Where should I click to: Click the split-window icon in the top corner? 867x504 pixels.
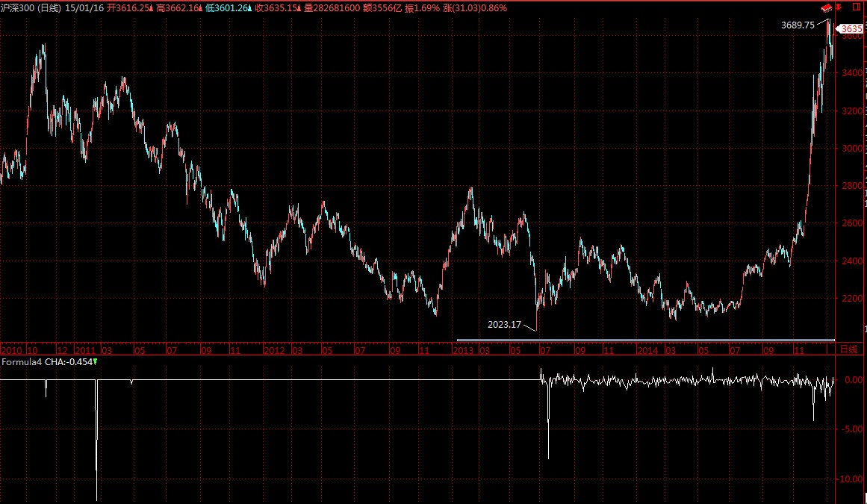coord(857,7)
